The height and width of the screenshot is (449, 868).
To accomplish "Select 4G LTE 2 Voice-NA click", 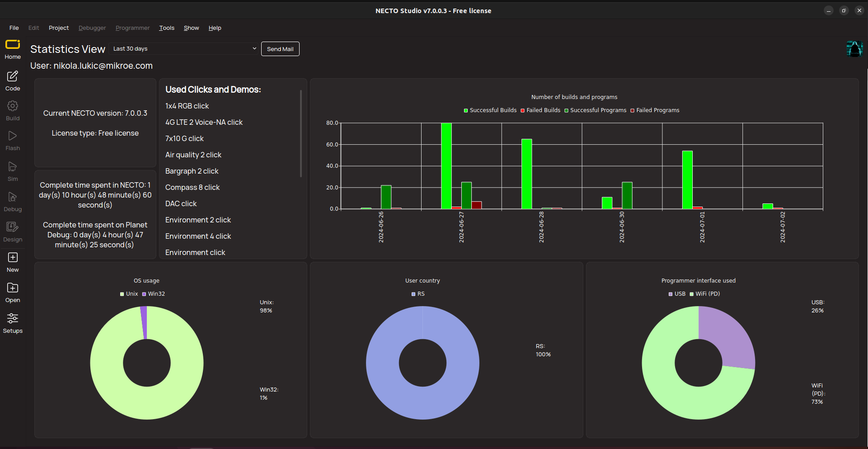I will (204, 122).
